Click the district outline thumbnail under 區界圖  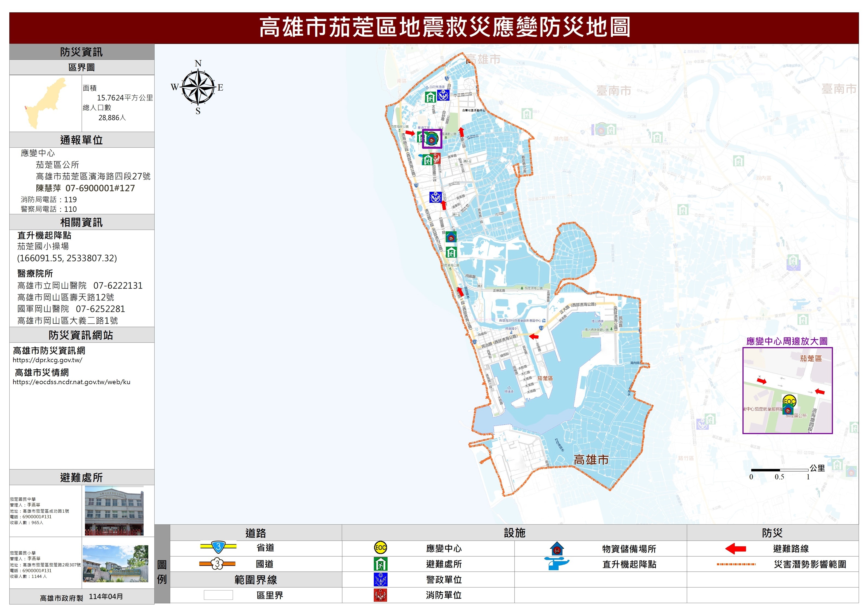pos(45,103)
